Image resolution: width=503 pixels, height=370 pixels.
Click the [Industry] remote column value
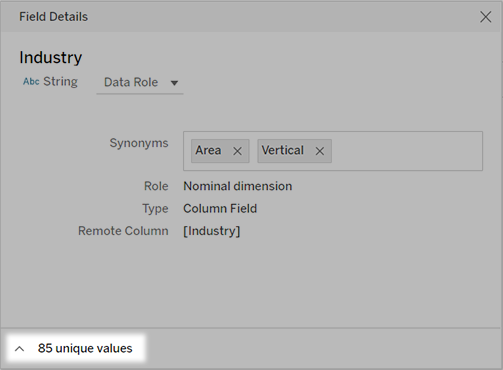coord(212,231)
